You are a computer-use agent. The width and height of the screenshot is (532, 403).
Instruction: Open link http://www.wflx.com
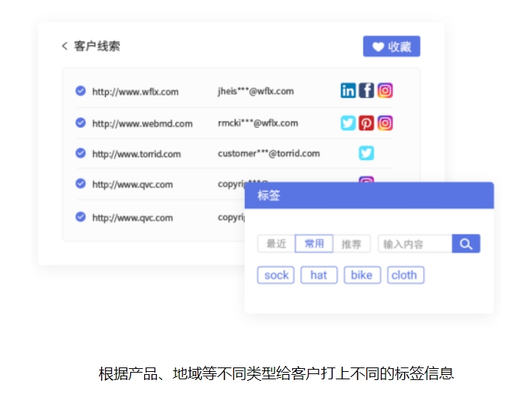pyautogui.click(x=135, y=92)
